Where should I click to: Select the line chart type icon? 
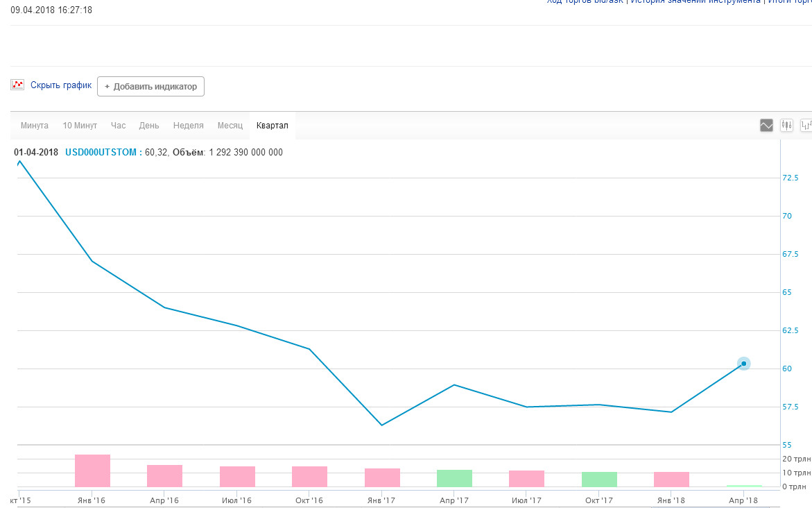tap(766, 126)
